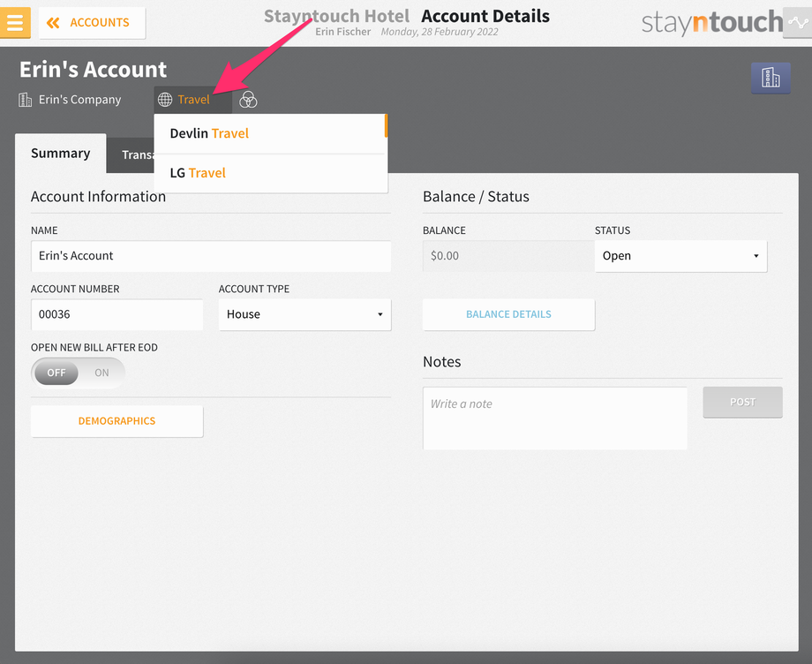Viewport: 812px width, 664px height.
Task: Click the blue building card button
Action: click(x=771, y=78)
